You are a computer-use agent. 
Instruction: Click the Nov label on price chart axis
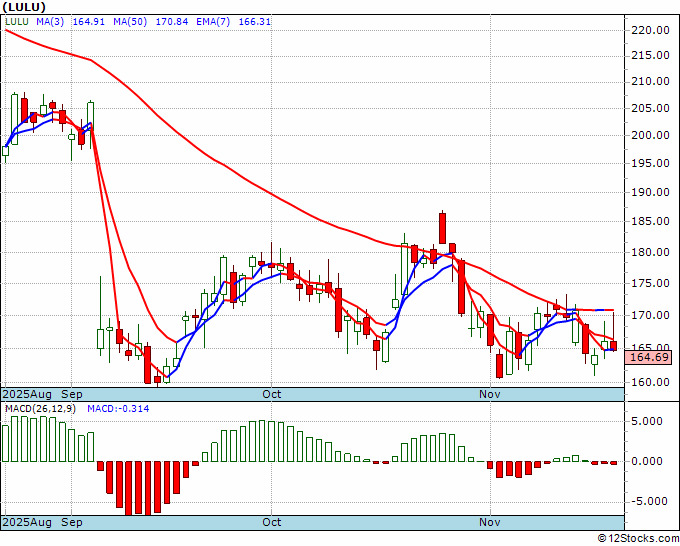coord(490,394)
